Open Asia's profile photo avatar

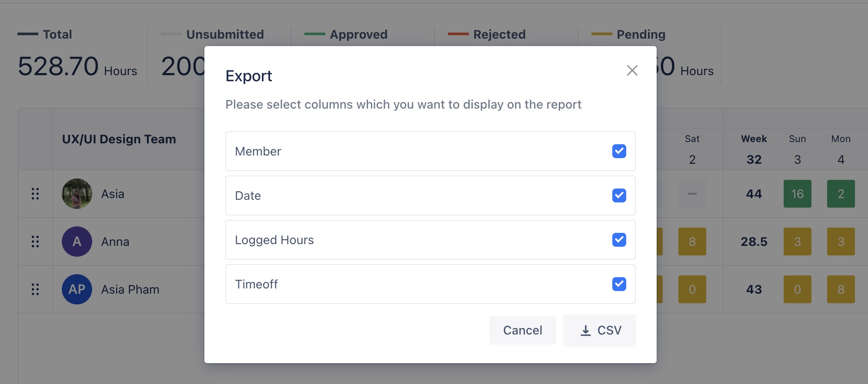[x=77, y=194]
